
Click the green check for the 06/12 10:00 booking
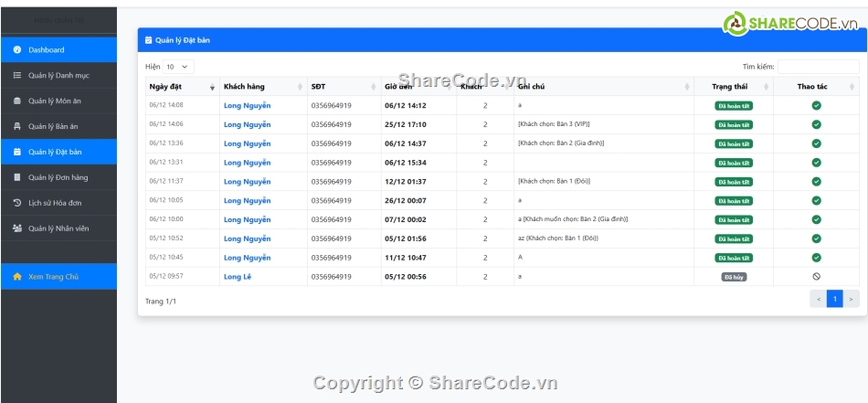816,219
